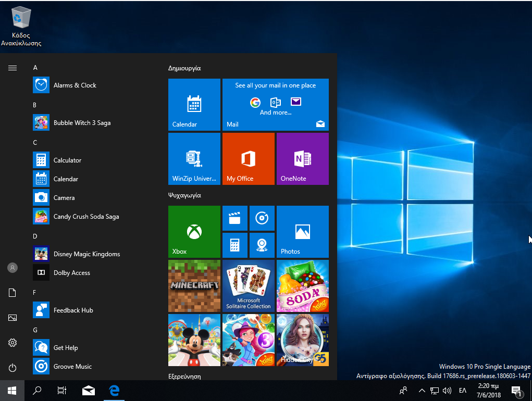Launch Groove Music from app list

click(x=92, y=367)
